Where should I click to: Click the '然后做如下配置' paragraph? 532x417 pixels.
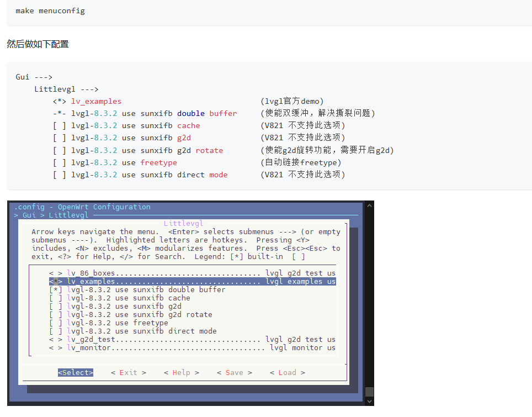tap(38, 44)
